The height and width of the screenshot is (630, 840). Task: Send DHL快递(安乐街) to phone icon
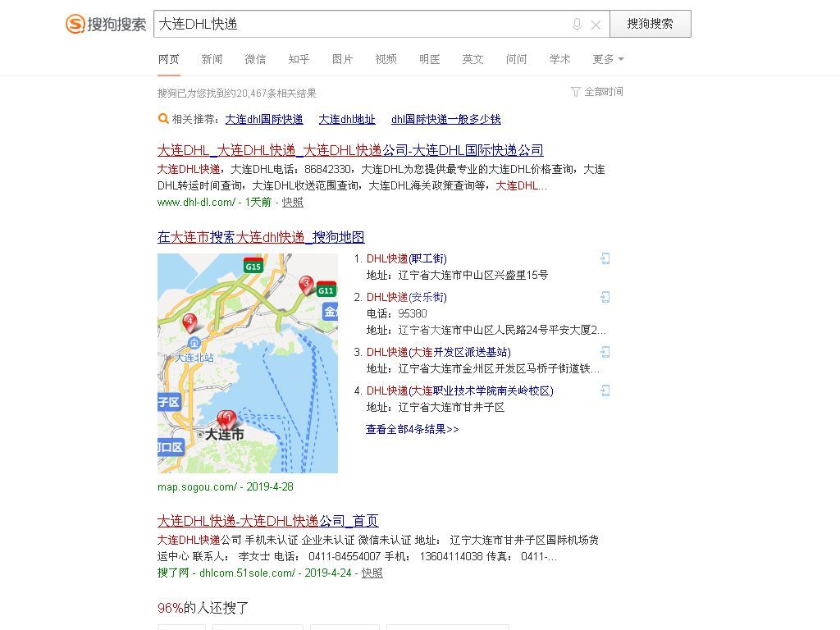(x=605, y=297)
